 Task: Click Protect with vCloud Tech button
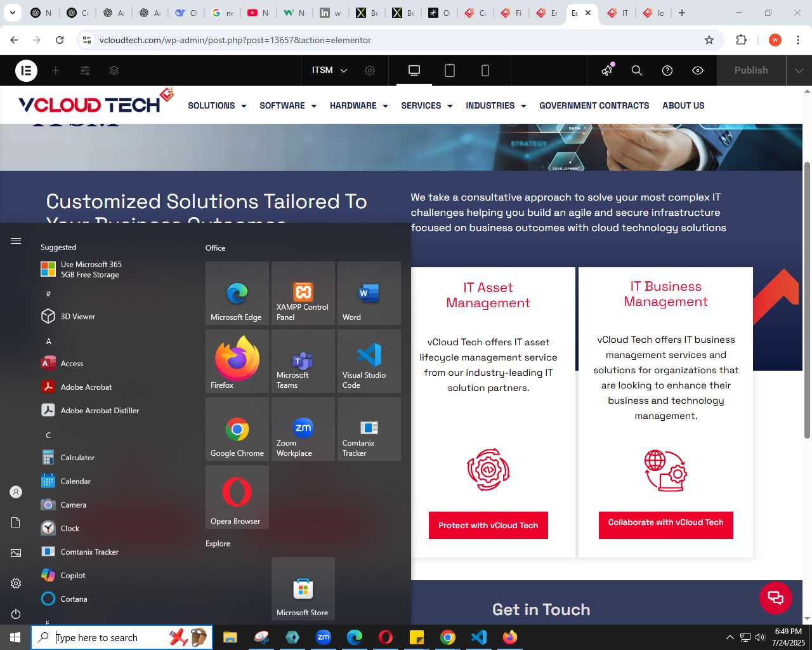click(488, 526)
